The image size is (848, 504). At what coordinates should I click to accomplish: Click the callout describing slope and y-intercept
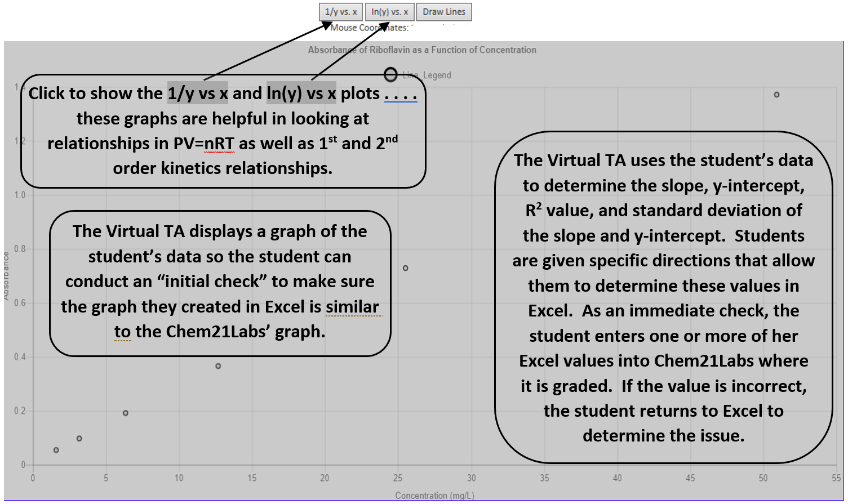[663, 297]
